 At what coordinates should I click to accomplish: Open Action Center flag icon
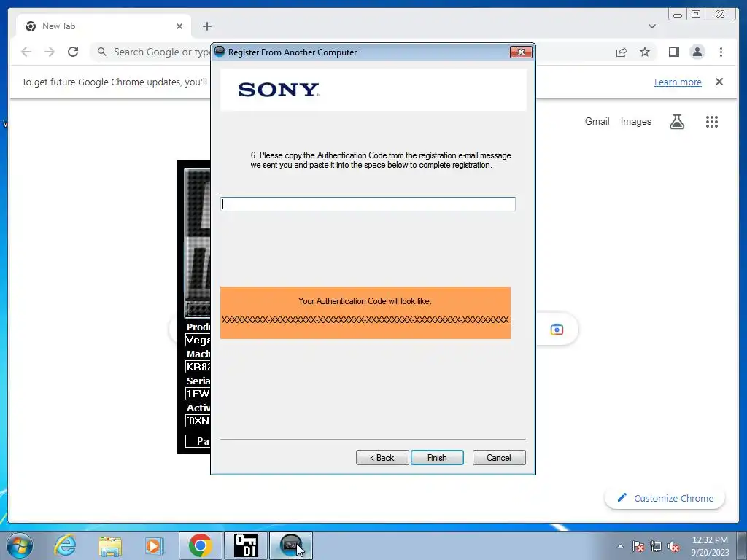pyautogui.click(x=638, y=546)
